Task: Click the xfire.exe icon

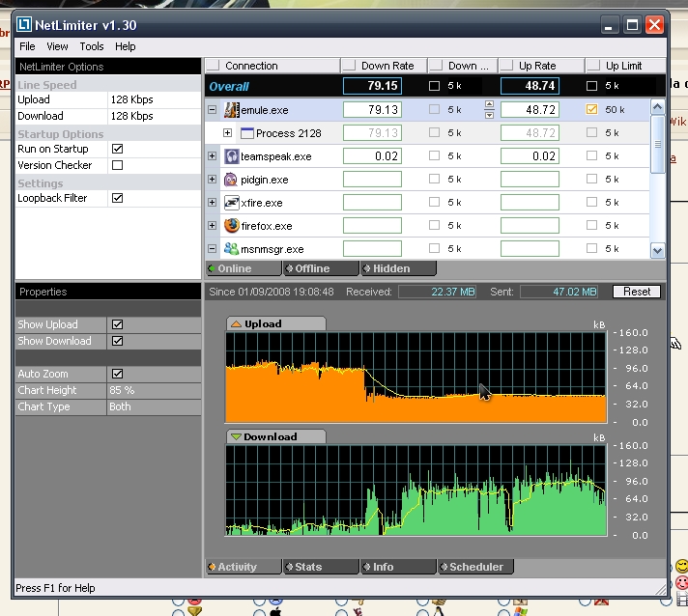Action: click(x=232, y=203)
